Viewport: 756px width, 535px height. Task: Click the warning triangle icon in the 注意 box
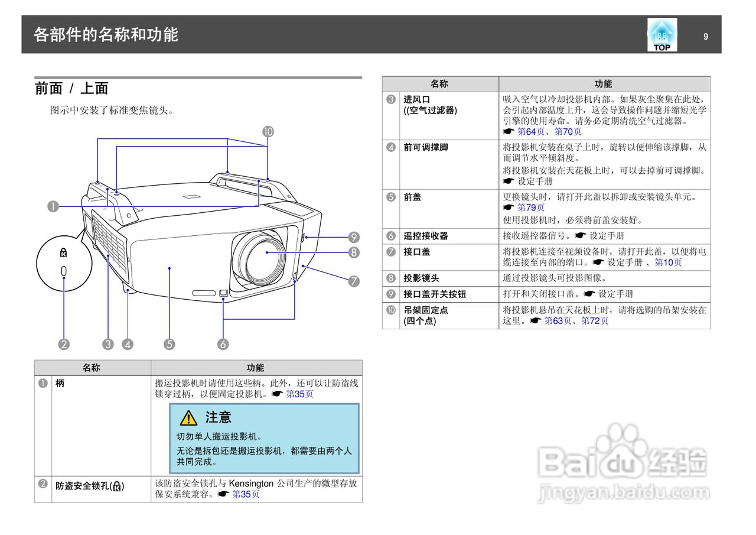click(x=188, y=418)
